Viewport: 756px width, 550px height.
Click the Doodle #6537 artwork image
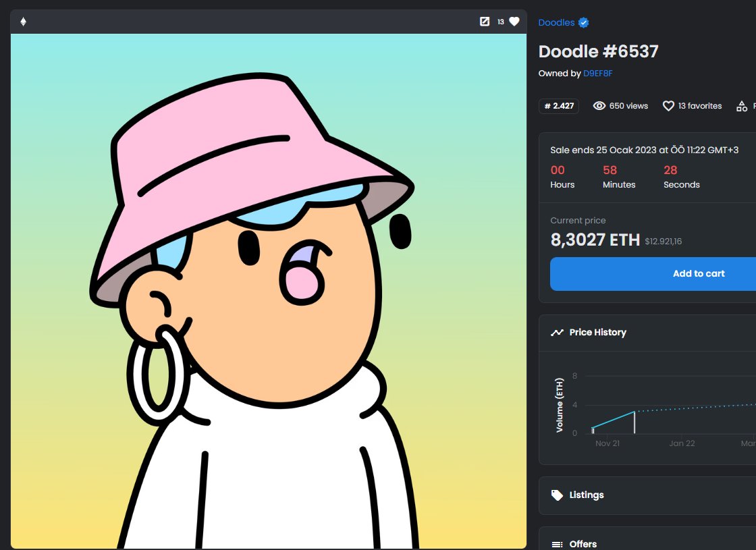269,291
